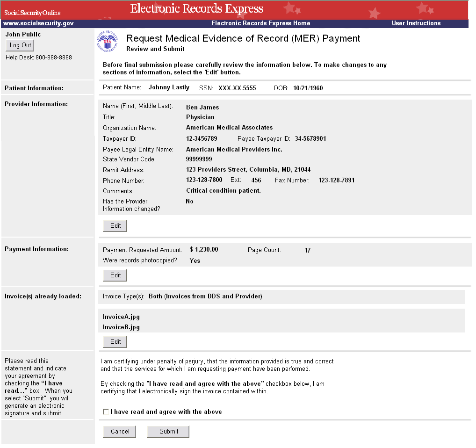Click the Electronic Records Express banner title
This screenshot has height=448, width=476.
point(197,9)
